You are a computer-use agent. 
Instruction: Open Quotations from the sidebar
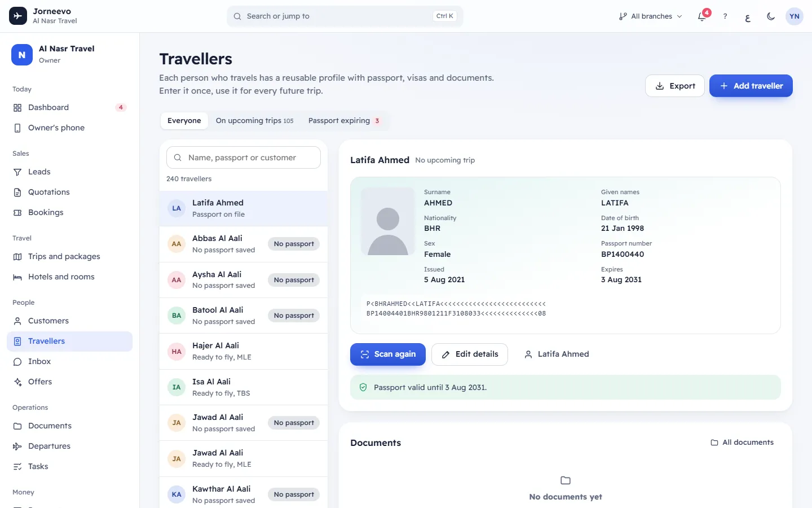point(70,192)
